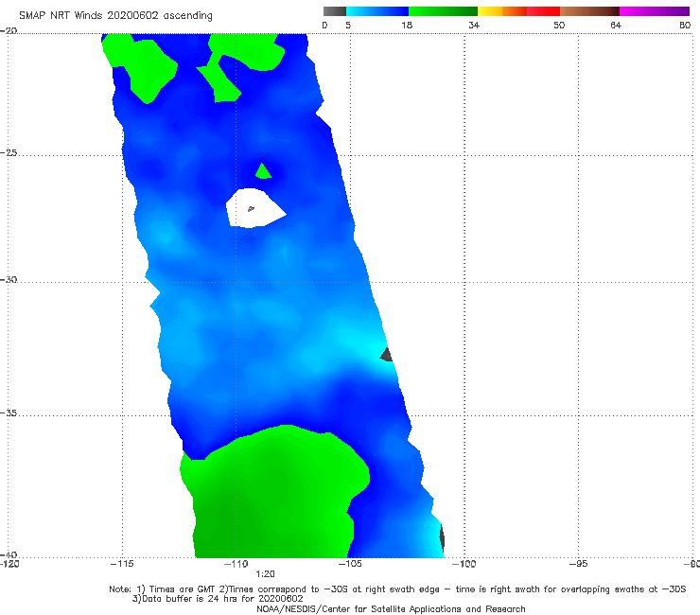This screenshot has height=615, width=700.
Task: Click the red color bar segment
Action: click(x=543, y=11)
